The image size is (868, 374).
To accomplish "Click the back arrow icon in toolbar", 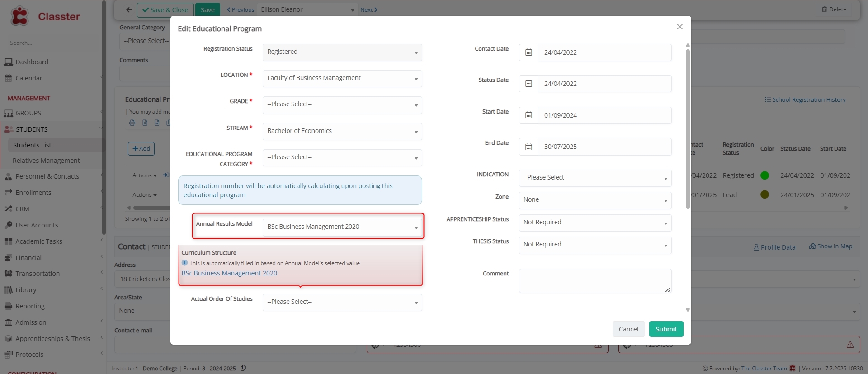I will [x=129, y=9].
